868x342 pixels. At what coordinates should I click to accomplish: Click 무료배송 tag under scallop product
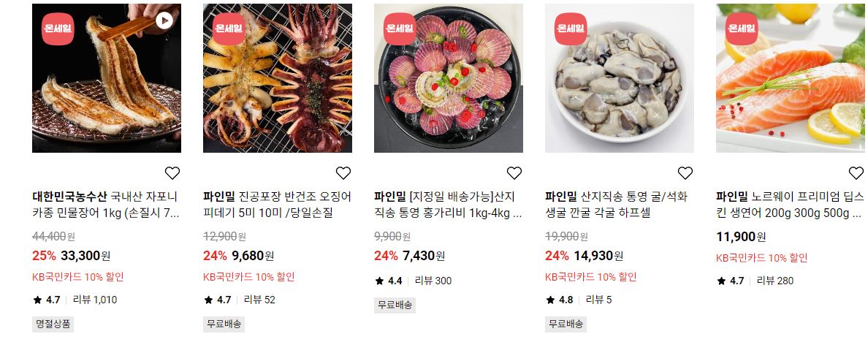coord(395,305)
